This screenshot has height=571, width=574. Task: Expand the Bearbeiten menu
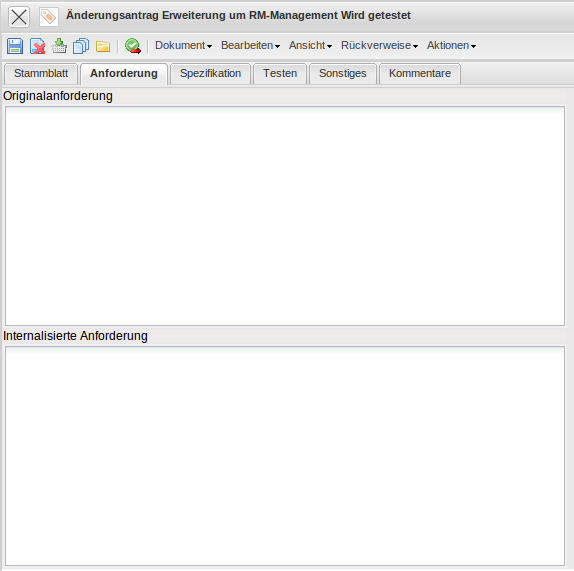250,45
